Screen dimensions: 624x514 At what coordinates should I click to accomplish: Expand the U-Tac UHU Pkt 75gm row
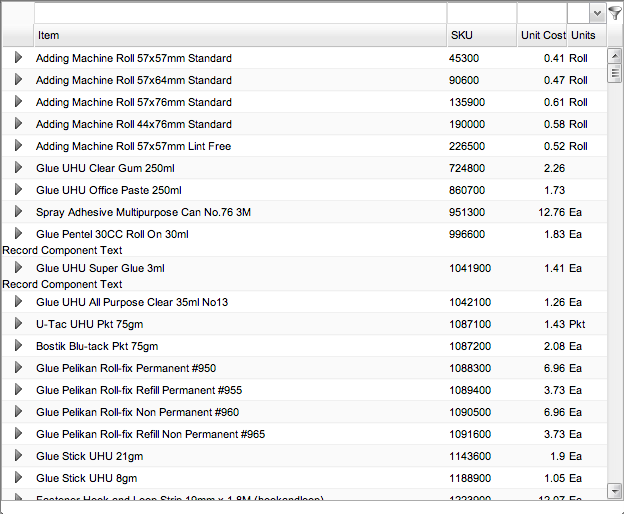click(x=18, y=324)
